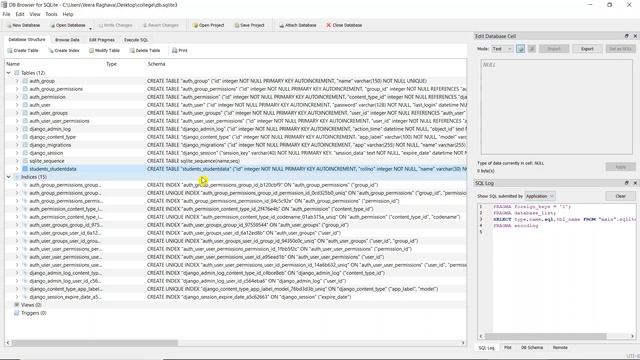Image resolution: width=640 pixels, height=360 pixels.
Task: Click the Write Changes toolbar icon
Action: coord(100,25)
